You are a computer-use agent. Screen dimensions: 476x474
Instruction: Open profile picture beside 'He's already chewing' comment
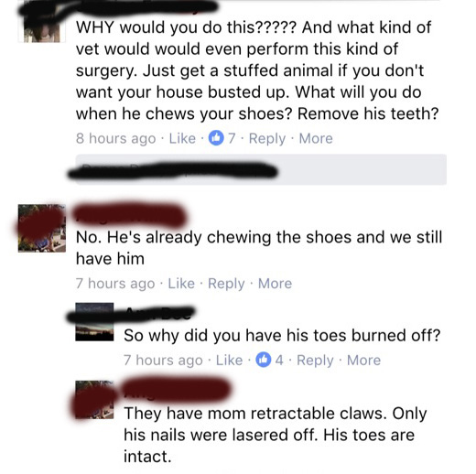click(x=42, y=228)
